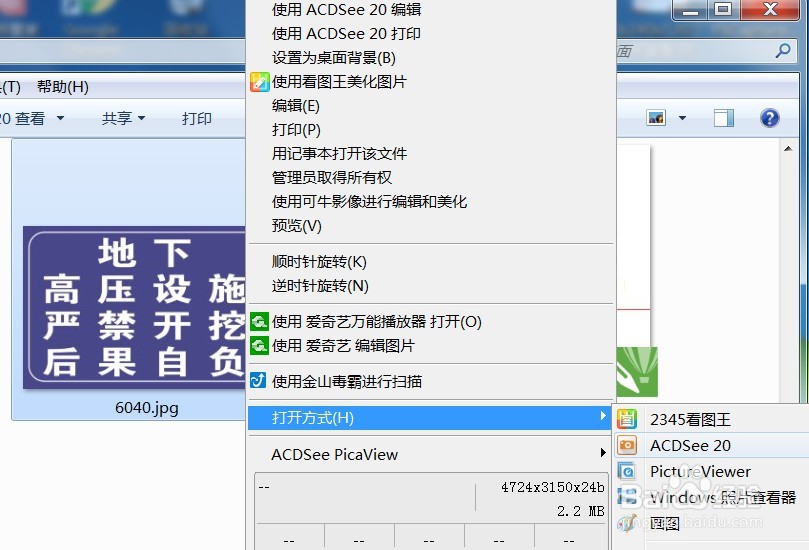Click the PictureViewer app icon
This screenshot has height=550, width=809.
(627, 471)
